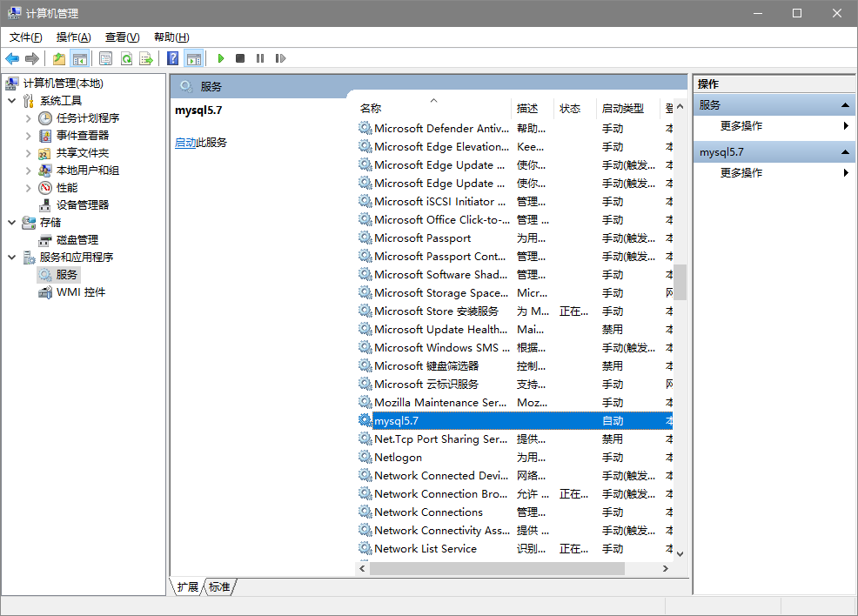The image size is (858, 616).
Task: Select the Microsoft Passport service row
Action: point(515,238)
